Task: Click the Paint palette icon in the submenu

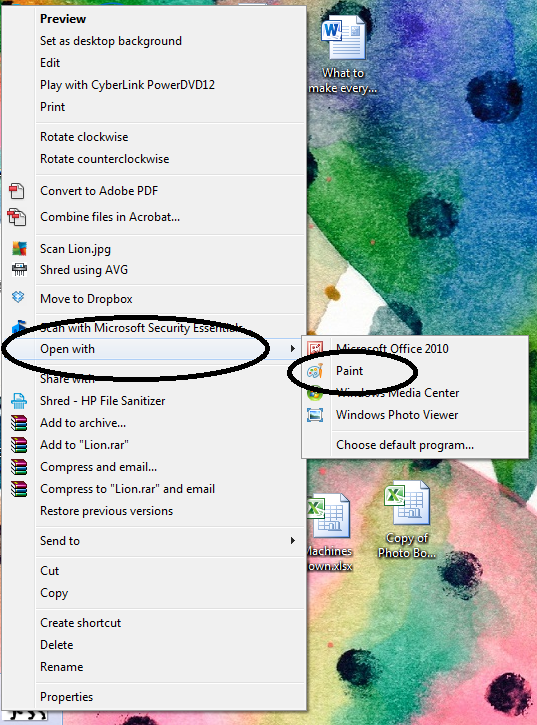Action: 315,371
